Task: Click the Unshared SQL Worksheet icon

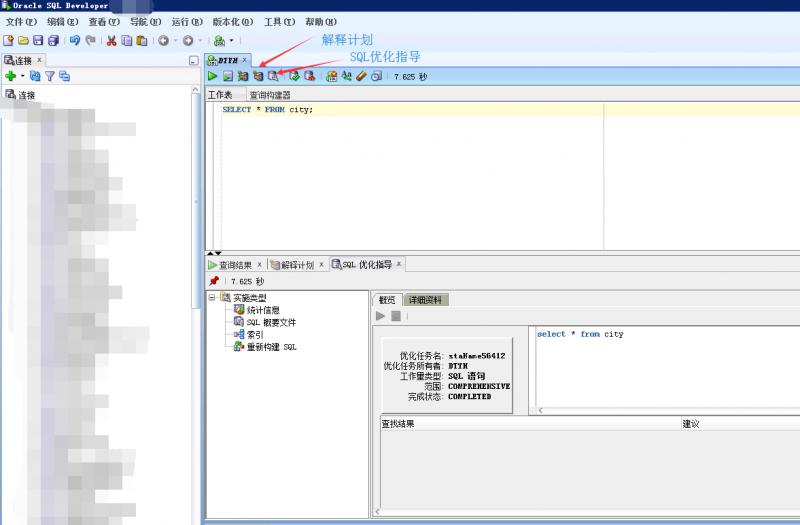Action: coord(332,76)
